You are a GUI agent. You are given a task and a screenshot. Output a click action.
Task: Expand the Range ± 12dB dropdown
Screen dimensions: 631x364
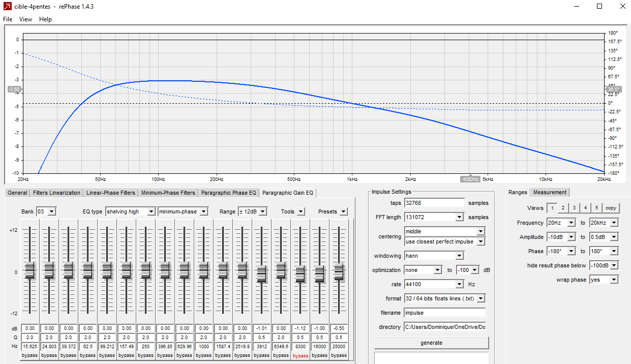(263, 211)
